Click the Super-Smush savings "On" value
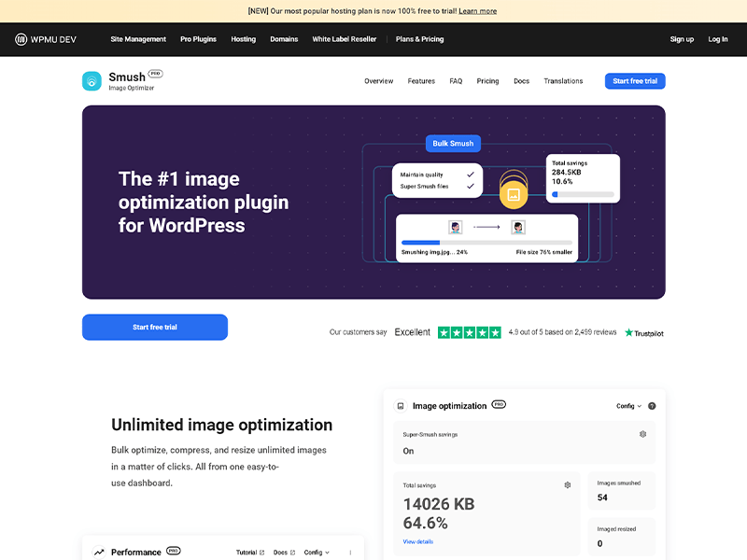 pos(408,451)
